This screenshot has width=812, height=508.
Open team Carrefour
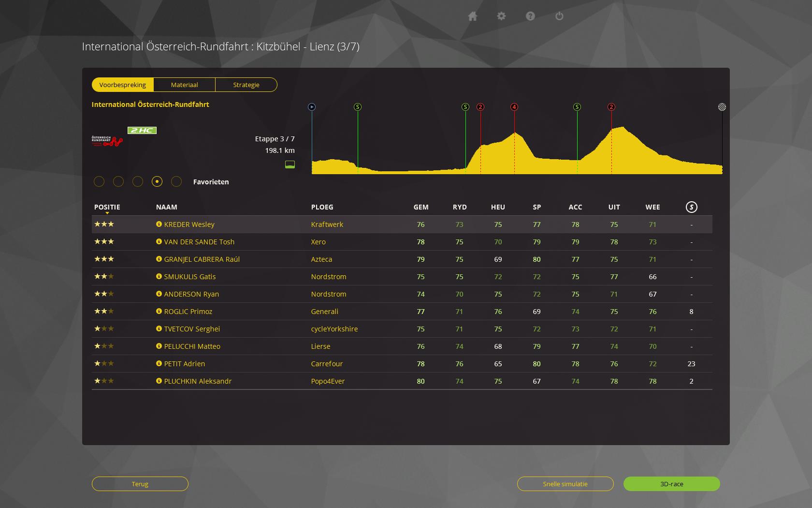[x=327, y=364]
